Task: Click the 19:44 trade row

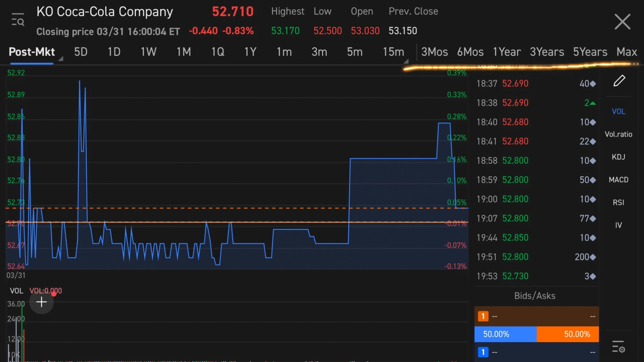Action: point(536,238)
